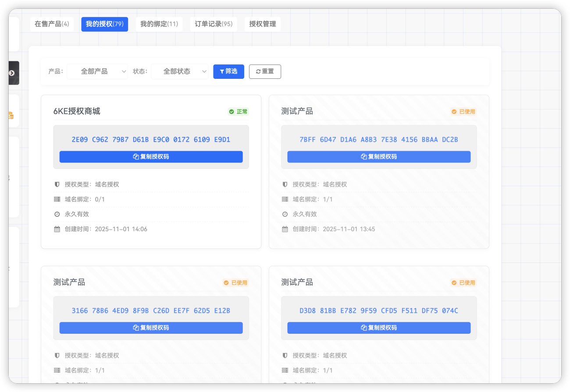
Task: Open the 订单记录 tab
Action: coord(214,24)
